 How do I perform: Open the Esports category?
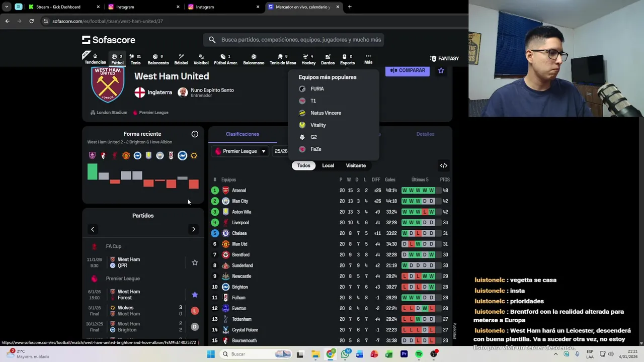[x=347, y=59]
